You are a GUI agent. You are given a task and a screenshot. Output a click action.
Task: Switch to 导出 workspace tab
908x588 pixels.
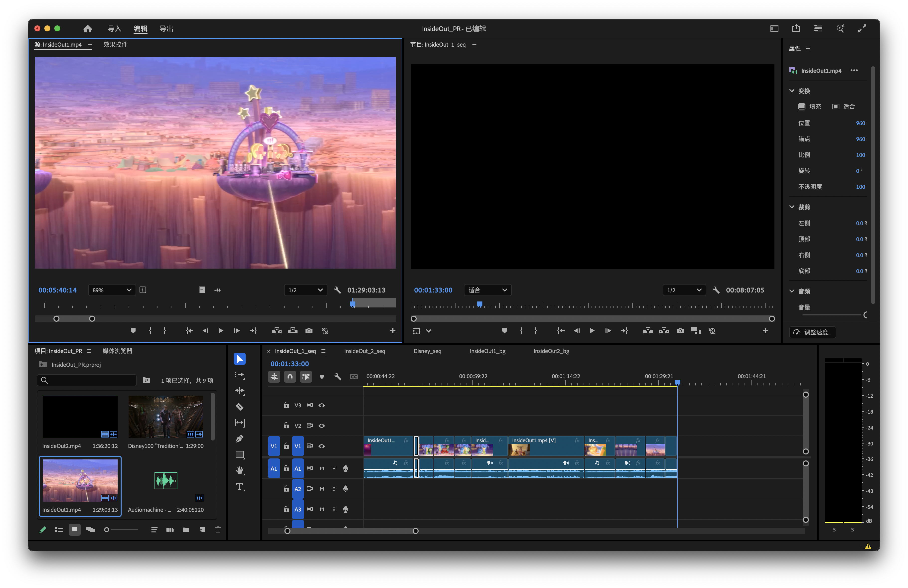pyautogui.click(x=166, y=29)
